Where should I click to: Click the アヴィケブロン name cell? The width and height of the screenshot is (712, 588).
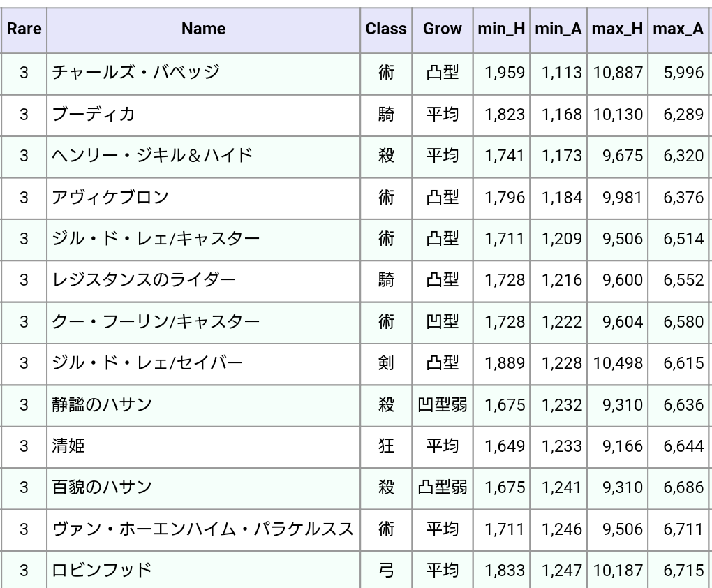tap(110, 198)
